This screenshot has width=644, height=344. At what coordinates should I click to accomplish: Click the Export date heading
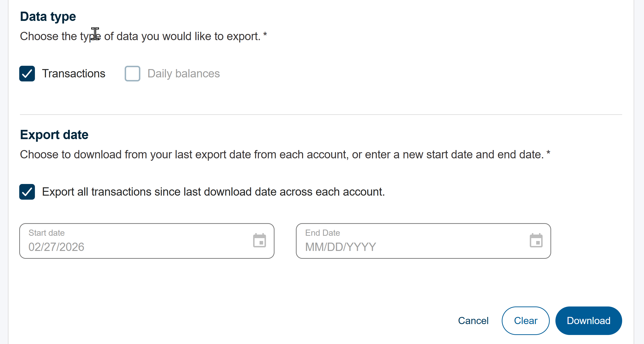[x=54, y=135]
